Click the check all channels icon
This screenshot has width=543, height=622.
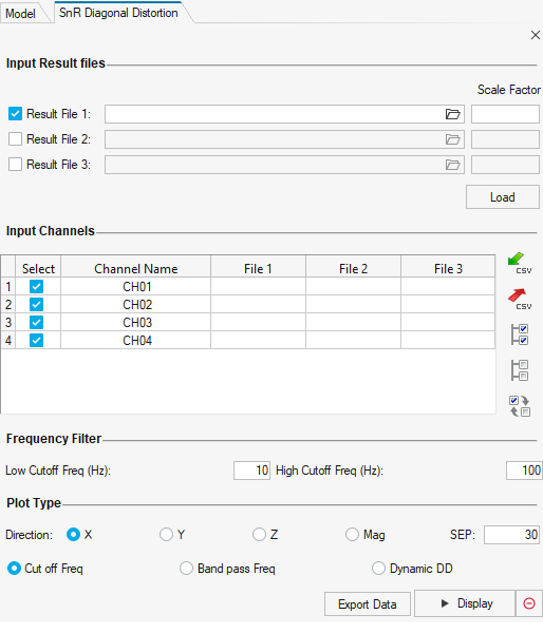click(519, 334)
